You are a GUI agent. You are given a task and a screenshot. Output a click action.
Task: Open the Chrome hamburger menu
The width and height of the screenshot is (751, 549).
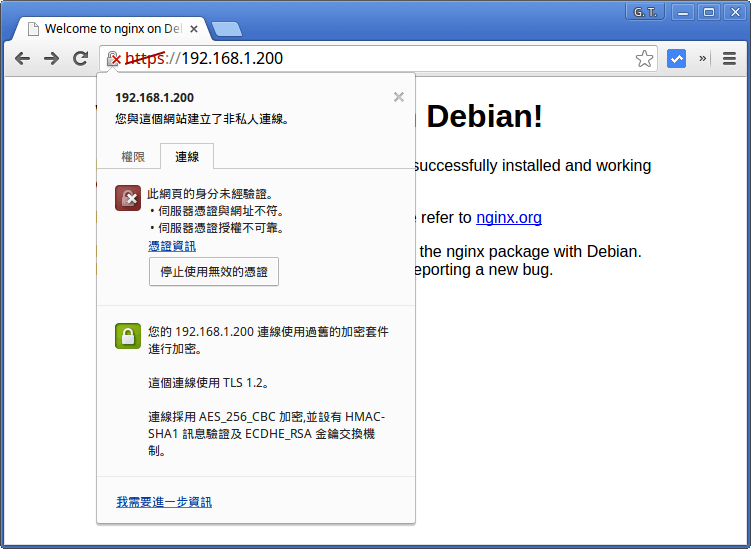tap(729, 58)
